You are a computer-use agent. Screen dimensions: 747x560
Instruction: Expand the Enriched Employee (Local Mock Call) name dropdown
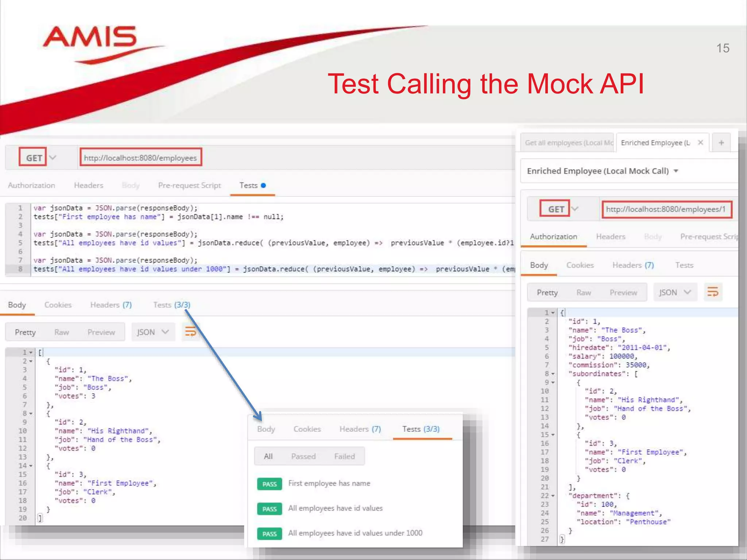pyautogui.click(x=676, y=171)
